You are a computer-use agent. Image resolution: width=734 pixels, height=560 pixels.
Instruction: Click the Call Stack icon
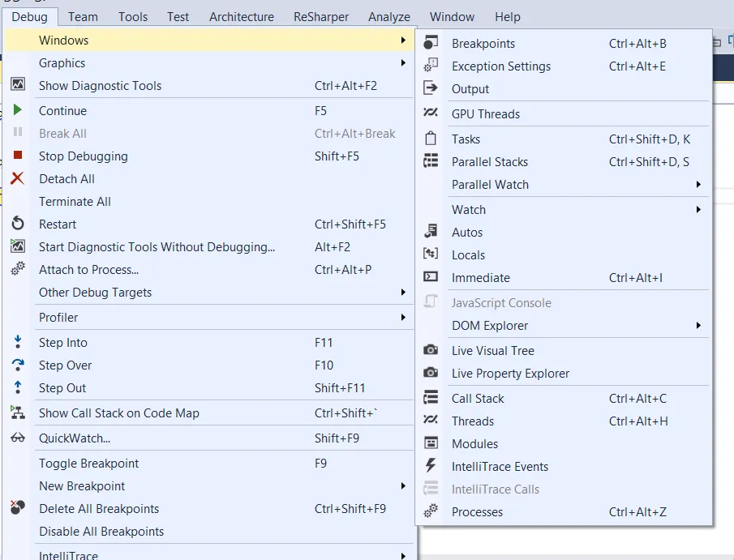pyautogui.click(x=431, y=399)
